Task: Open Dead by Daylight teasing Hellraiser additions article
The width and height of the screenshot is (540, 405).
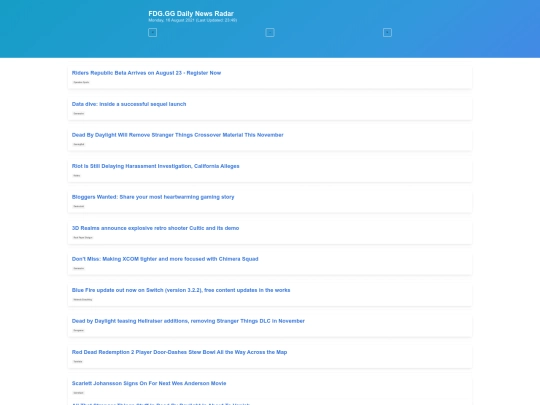Action: click(x=188, y=321)
